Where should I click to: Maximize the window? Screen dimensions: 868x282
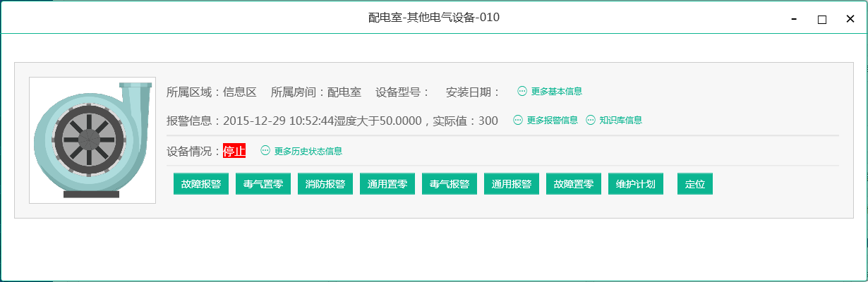(x=822, y=19)
